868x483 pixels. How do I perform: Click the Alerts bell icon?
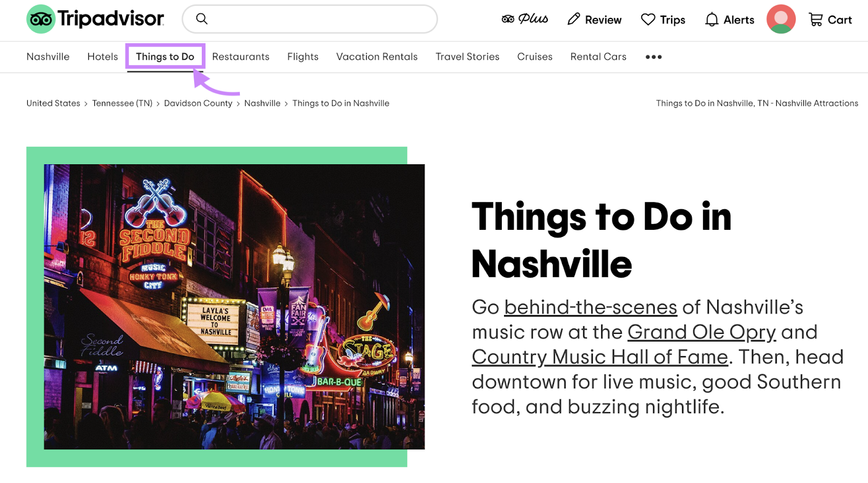[x=712, y=20]
